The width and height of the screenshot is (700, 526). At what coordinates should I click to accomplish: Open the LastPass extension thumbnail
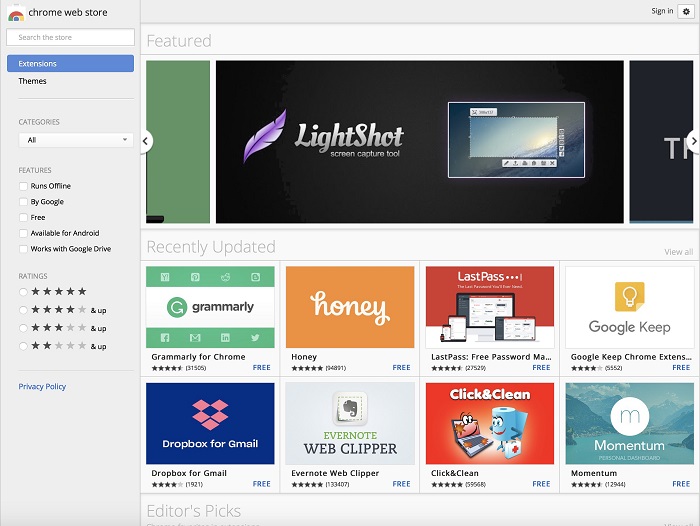point(490,307)
